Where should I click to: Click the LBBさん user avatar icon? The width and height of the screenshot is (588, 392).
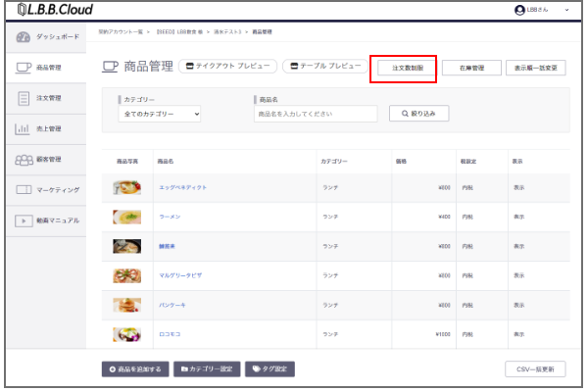point(519,10)
